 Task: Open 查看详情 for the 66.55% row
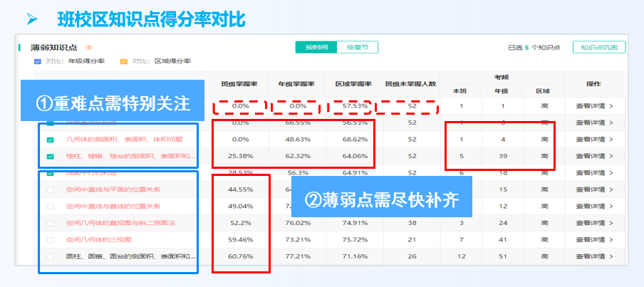coord(594,122)
